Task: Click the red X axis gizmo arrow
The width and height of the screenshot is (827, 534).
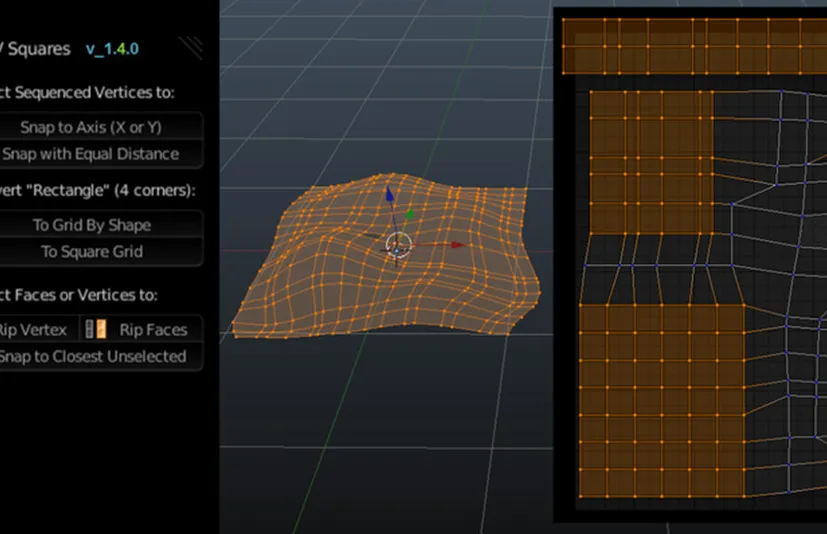Action: click(x=458, y=244)
